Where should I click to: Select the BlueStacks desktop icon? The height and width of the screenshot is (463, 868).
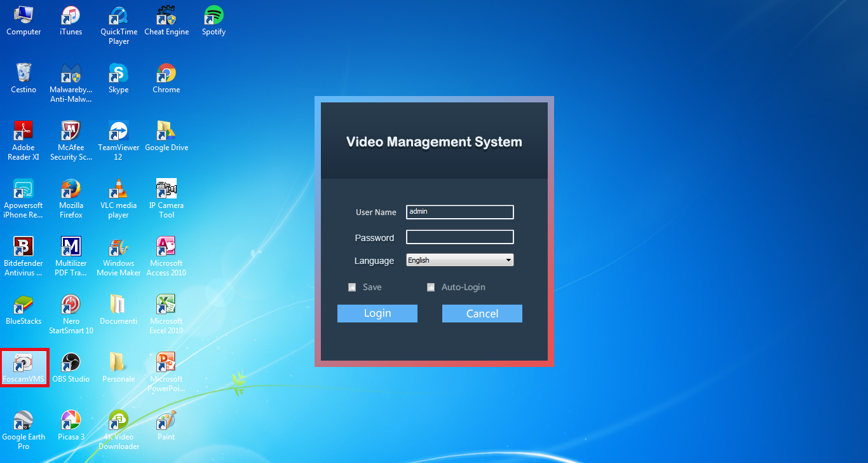click(24, 310)
